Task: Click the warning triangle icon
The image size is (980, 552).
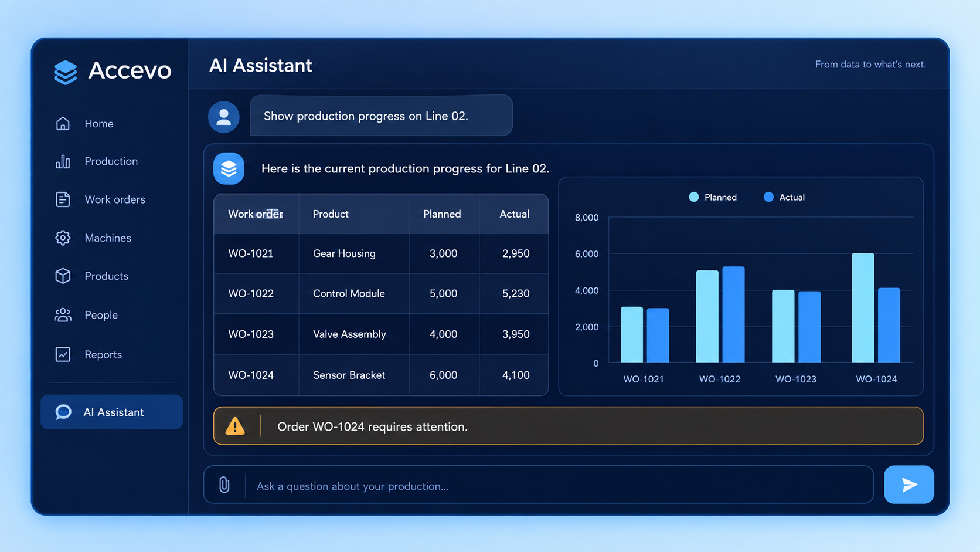Action: click(235, 426)
